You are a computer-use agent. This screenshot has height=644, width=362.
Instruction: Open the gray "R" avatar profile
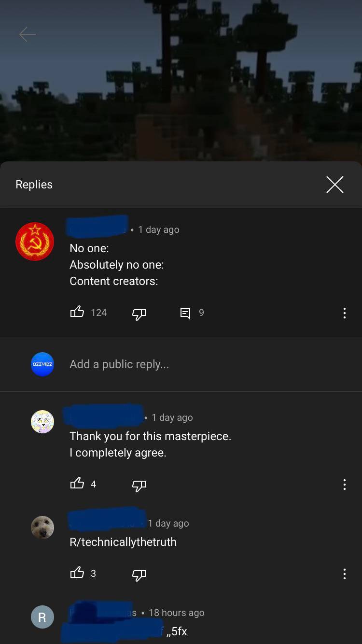coord(42,617)
